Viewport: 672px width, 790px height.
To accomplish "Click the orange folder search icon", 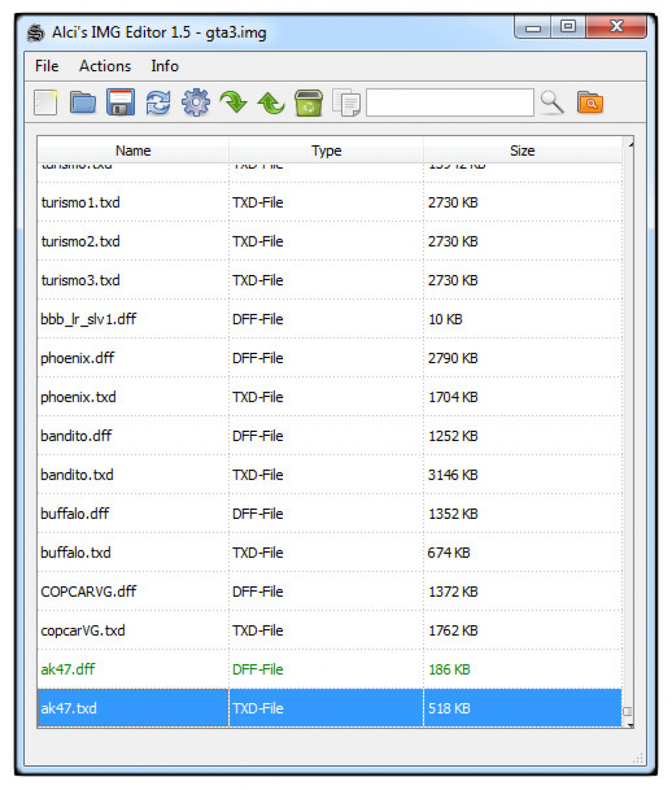I will tap(590, 103).
